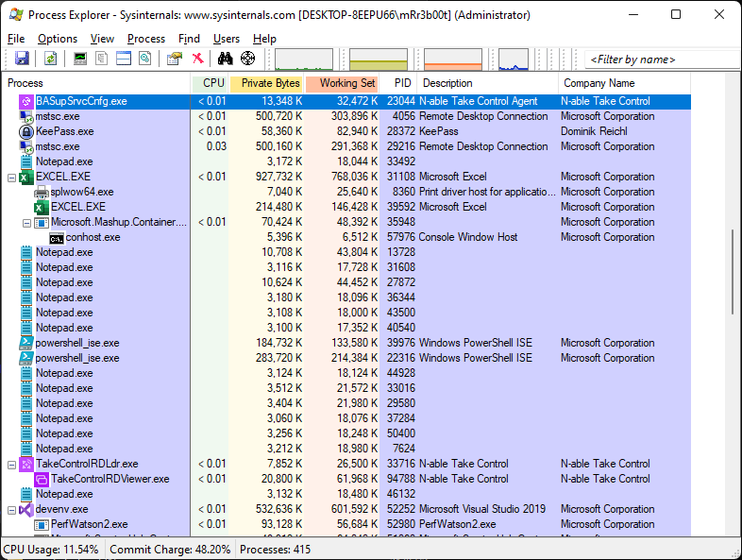The width and height of the screenshot is (742, 560).
Task: Collapse the Microsoft.Mashup.Container node
Action: [x=26, y=223]
